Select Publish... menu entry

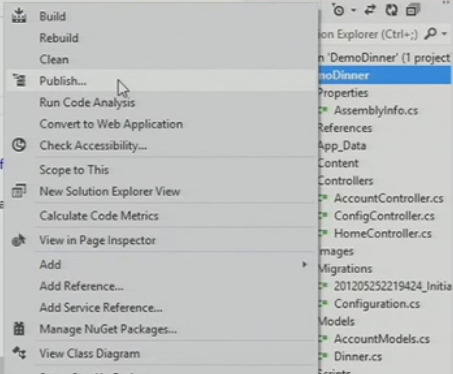pos(63,81)
